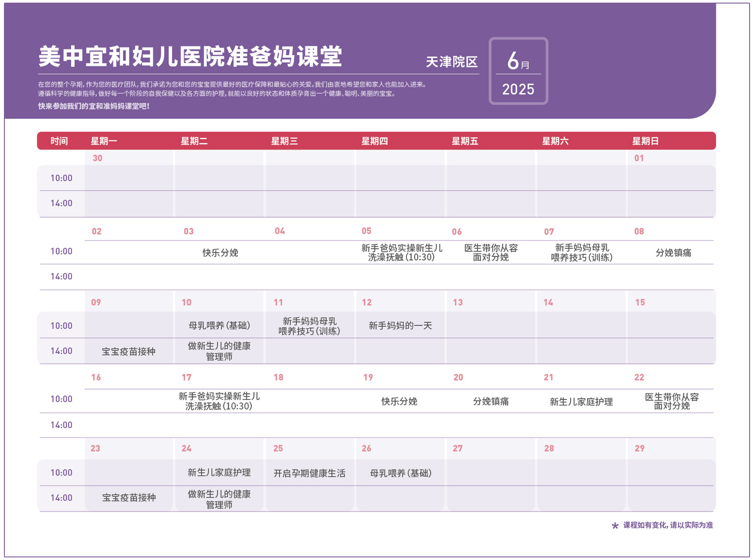Image resolution: width=754 pixels, height=560 pixels.
Task: Click the date number 30 under 星期一
Action: [x=97, y=158]
